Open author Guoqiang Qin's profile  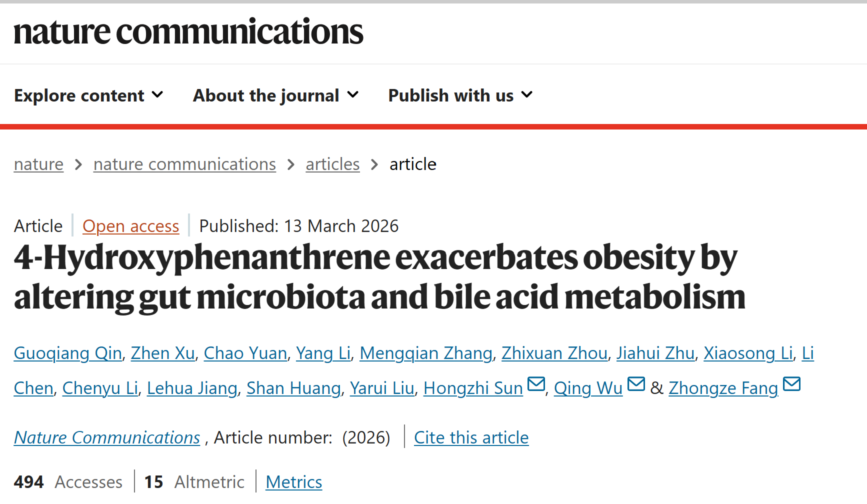(67, 353)
